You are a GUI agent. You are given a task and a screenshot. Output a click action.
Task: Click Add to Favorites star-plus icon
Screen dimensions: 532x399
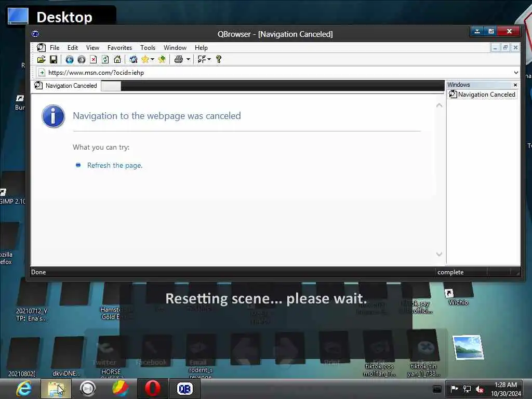click(x=162, y=59)
